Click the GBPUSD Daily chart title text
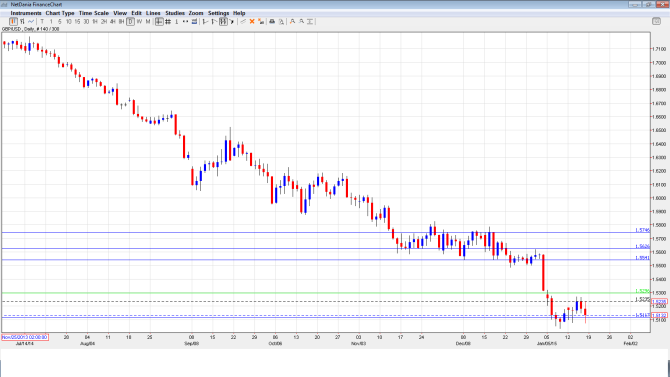The width and height of the screenshot is (670, 377). (x=30, y=29)
